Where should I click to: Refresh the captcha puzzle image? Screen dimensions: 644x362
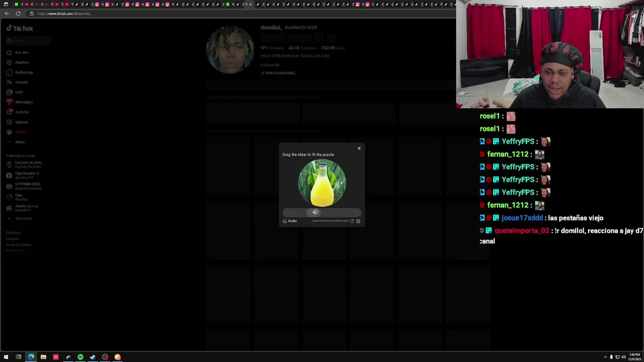(x=352, y=221)
